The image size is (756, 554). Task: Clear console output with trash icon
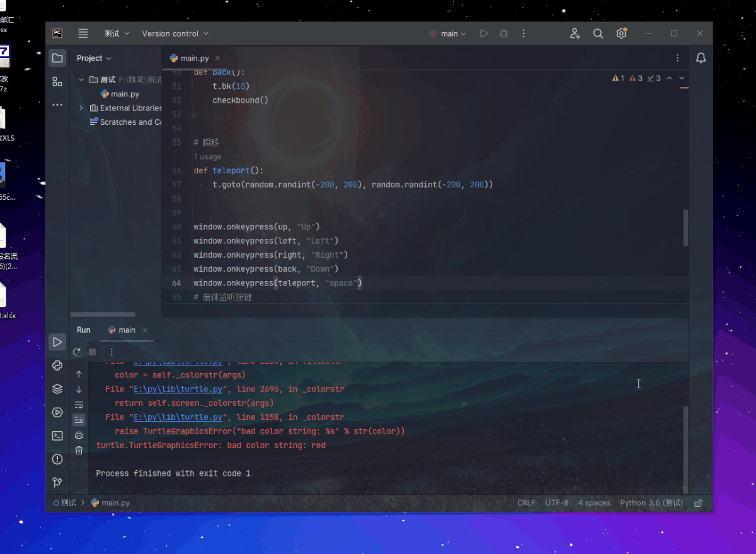tap(79, 450)
